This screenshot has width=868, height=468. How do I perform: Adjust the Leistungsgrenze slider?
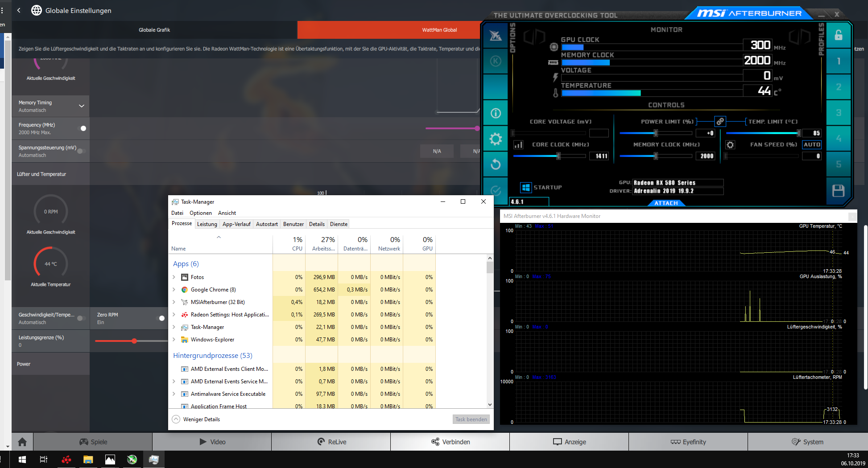tap(134, 341)
